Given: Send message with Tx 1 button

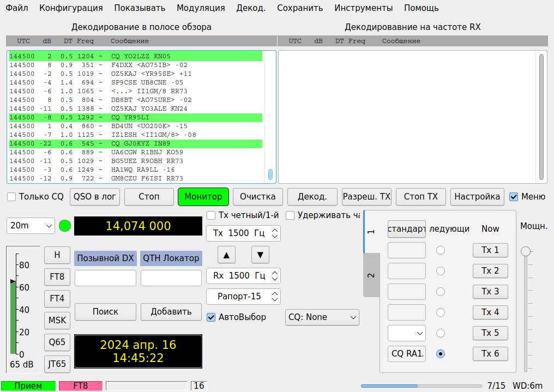Looking at the screenshot, I should click(490, 250).
